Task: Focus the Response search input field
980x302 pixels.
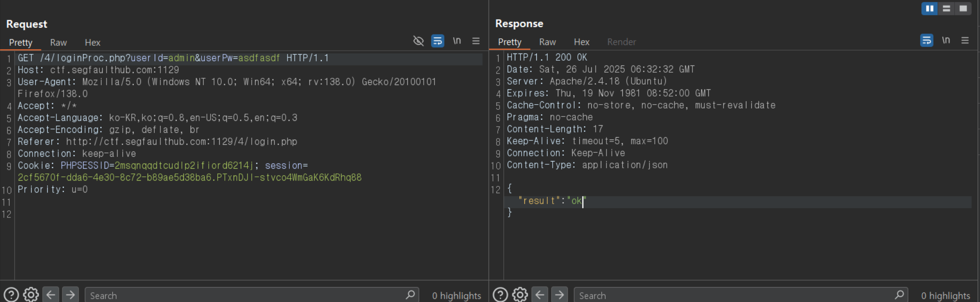Action: [741, 295]
